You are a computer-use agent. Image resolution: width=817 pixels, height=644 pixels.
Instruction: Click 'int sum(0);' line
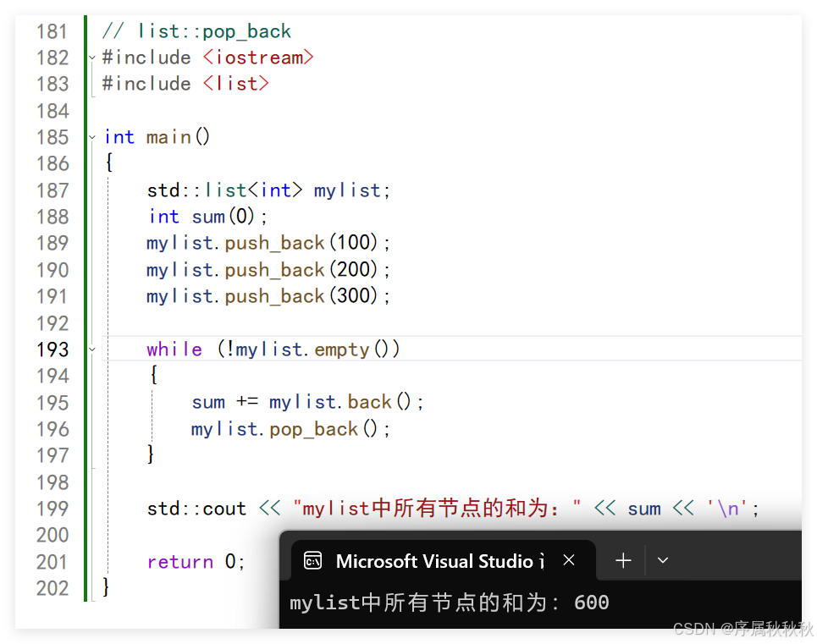[x=208, y=217]
